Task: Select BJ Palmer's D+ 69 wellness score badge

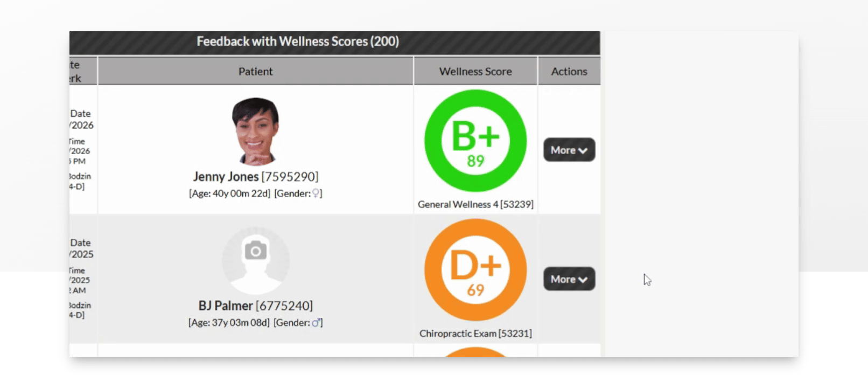Action: tap(475, 270)
